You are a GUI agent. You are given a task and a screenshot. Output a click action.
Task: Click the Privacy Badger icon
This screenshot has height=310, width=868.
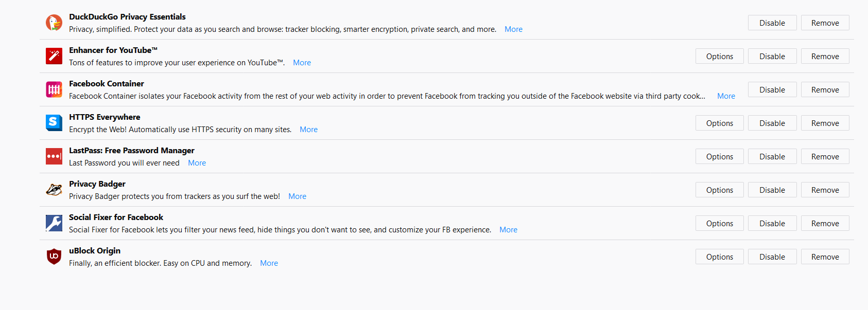coord(54,190)
